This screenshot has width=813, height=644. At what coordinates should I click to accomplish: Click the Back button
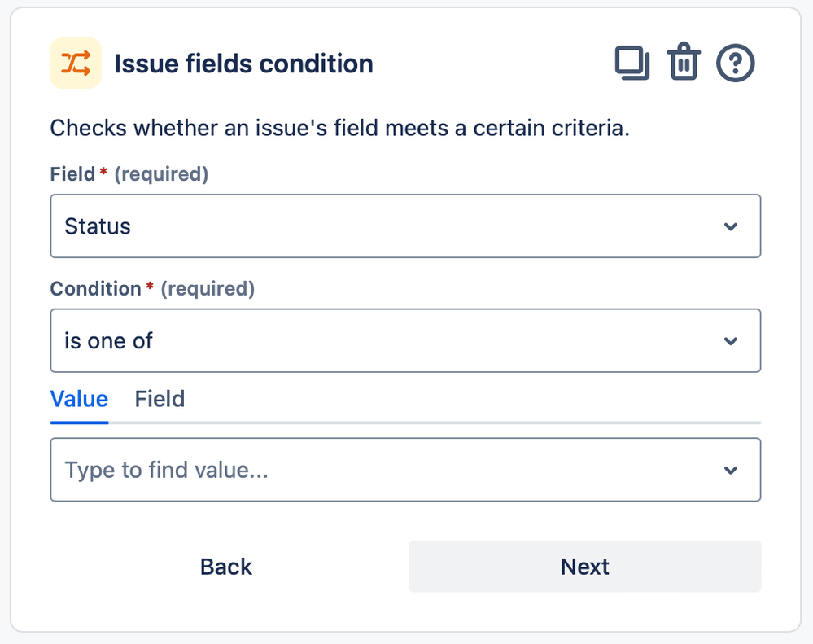pos(225,566)
